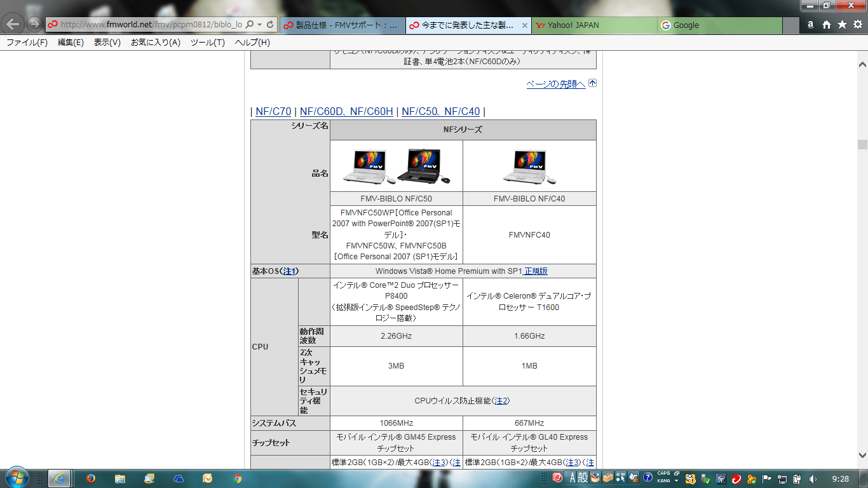Reload the page with the refresh icon
Image resolution: width=868 pixels, height=488 pixels.
coord(270,25)
